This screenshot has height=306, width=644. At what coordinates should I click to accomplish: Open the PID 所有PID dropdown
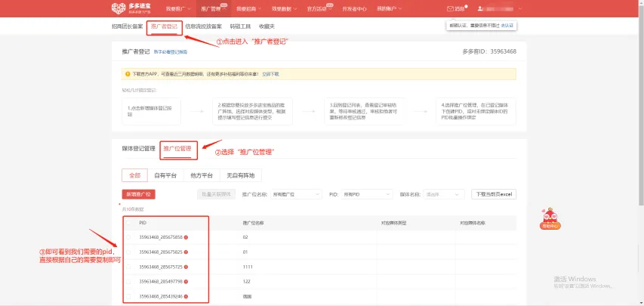[x=367, y=194]
